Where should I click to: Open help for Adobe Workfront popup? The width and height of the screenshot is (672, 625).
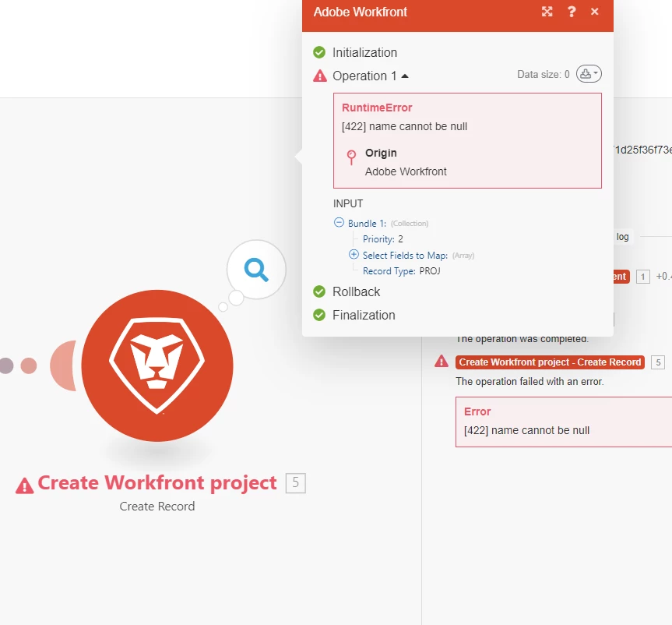(572, 12)
